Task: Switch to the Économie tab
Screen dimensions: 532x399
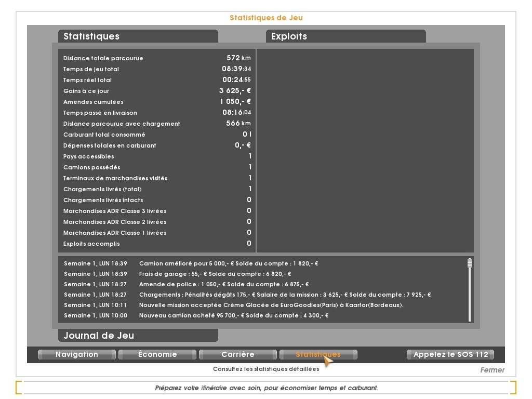Action: [157, 354]
